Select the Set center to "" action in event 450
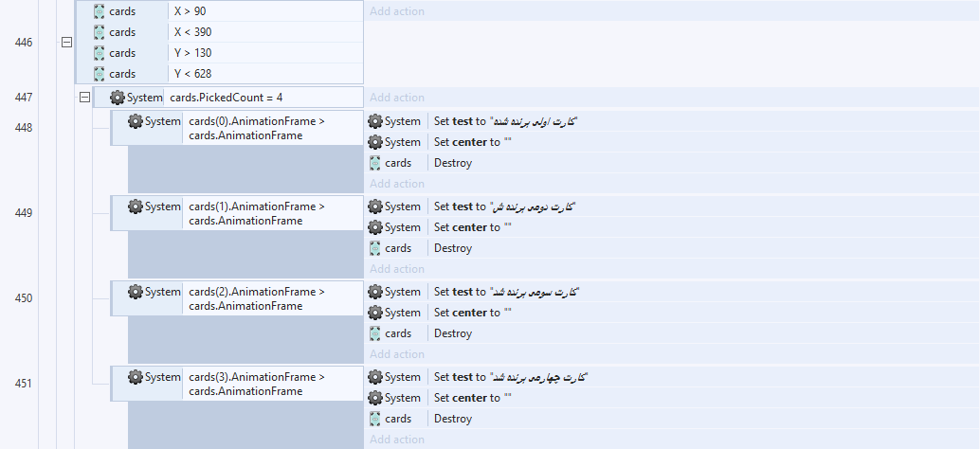980x449 pixels. 473,313
